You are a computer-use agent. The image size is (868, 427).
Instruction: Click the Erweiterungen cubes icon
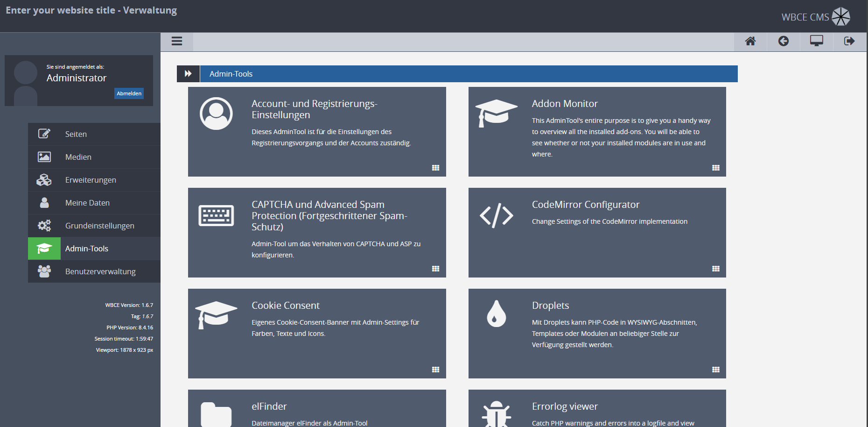44,180
